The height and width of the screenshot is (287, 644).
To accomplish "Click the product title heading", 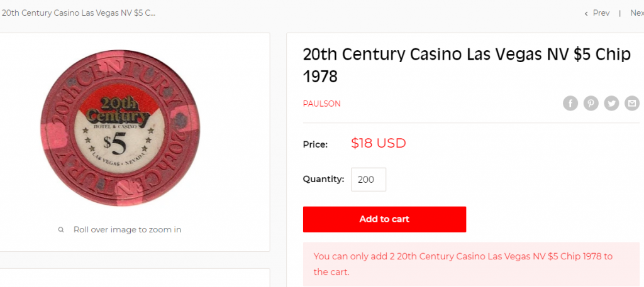I will pyautogui.click(x=466, y=65).
